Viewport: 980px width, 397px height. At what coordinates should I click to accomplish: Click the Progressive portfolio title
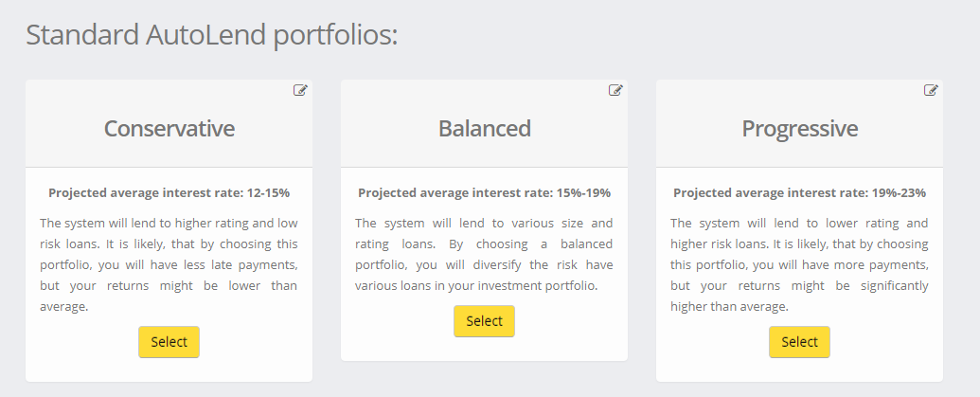[799, 129]
